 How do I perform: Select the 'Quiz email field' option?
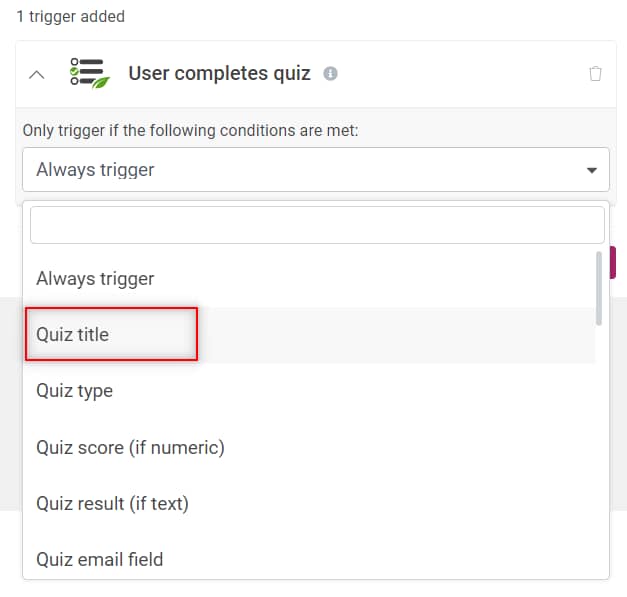pyautogui.click(x=100, y=559)
